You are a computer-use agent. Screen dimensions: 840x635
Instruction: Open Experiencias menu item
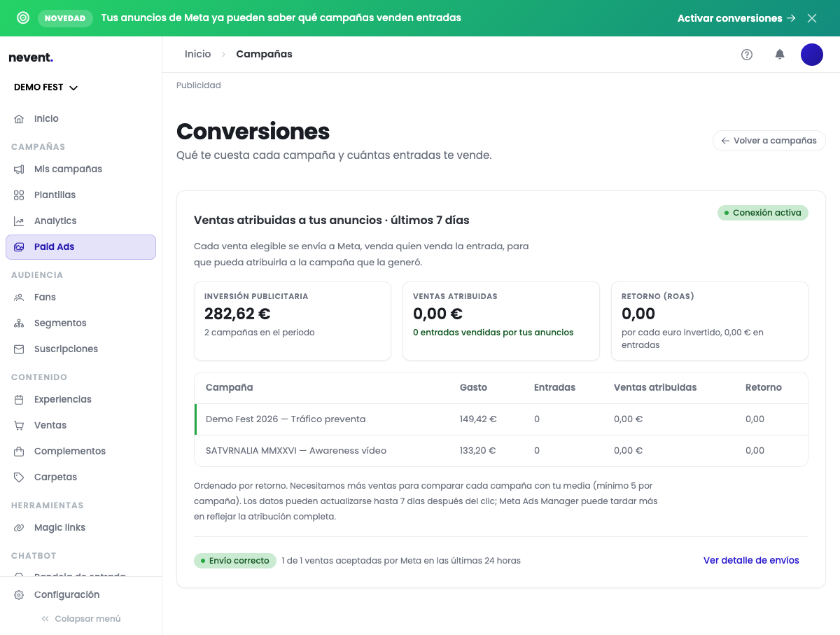click(x=80, y=400)
